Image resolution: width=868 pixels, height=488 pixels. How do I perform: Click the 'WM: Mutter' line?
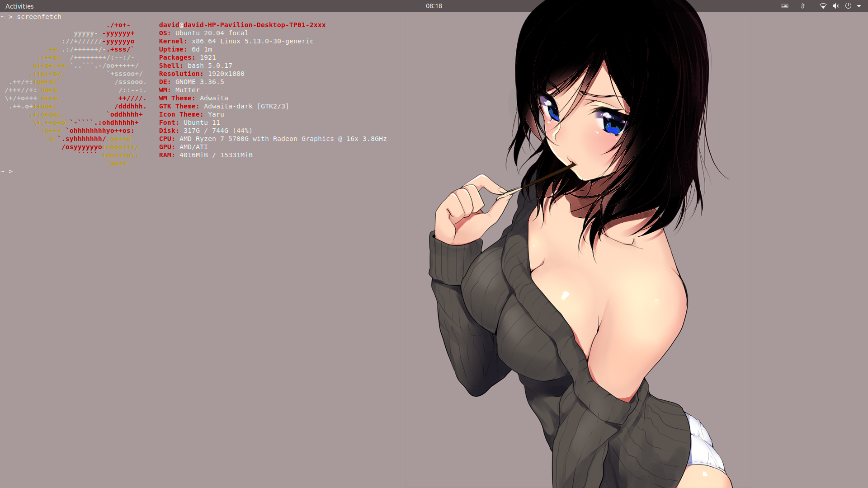pos(179,90)
